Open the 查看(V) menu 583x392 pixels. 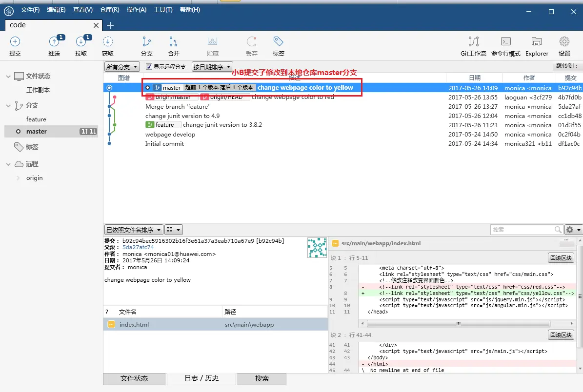click(x=82, y=10)
